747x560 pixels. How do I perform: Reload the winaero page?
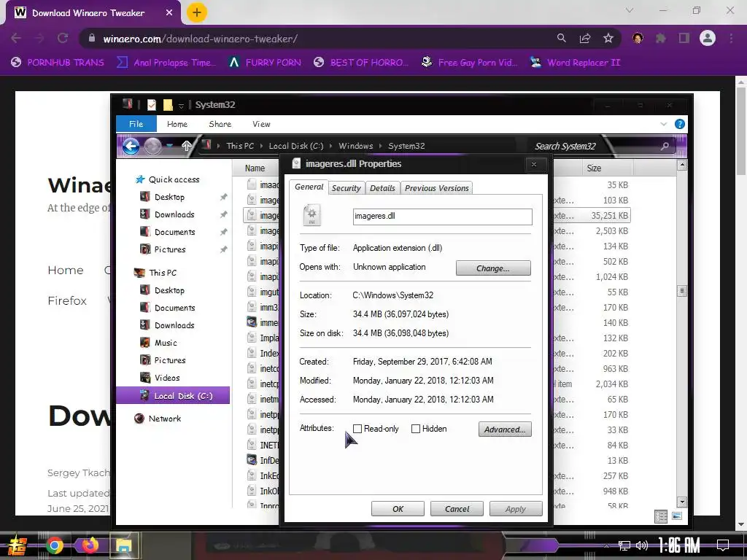63,38
